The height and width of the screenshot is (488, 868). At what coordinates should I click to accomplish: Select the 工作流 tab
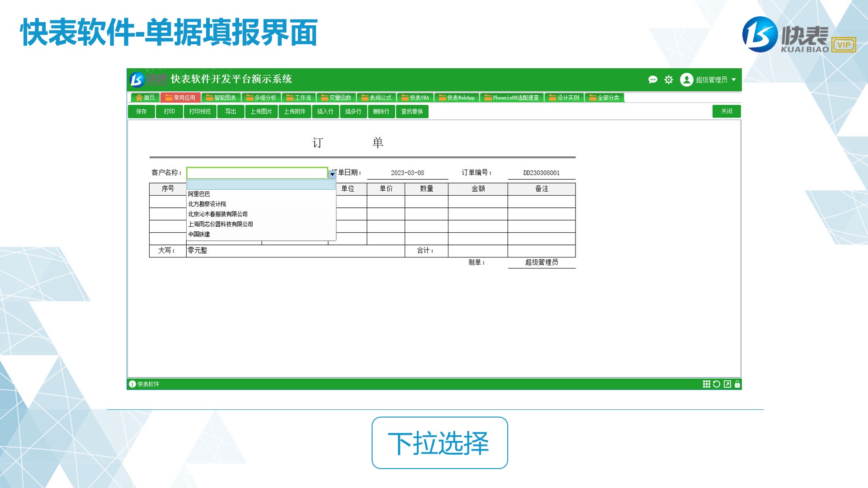click(x=298, y=98)
